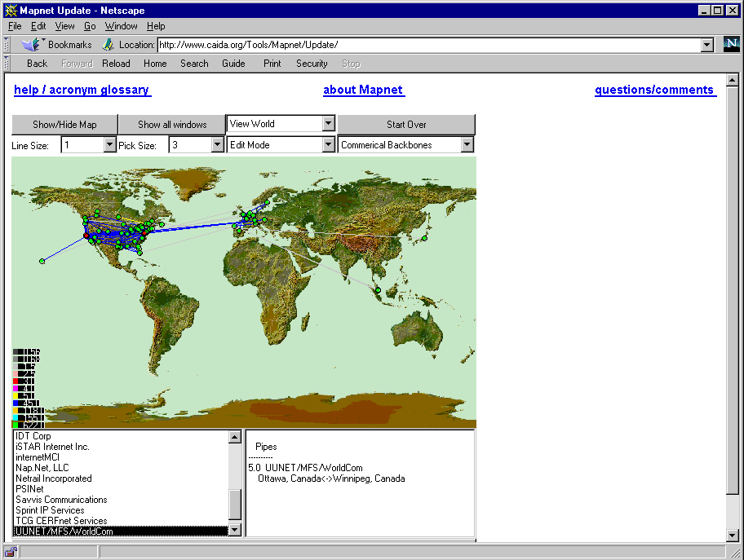Click Search in the navigation toolbar
The width and height of the screenshot is (744, 560).
[x=194, y=64]
